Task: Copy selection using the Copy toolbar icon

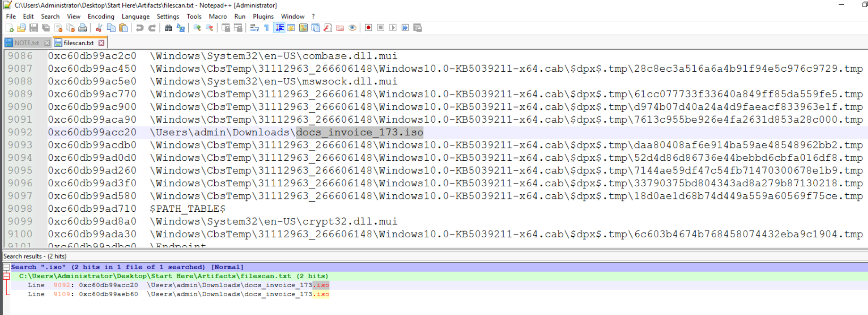Action: (x=111, y=28)
